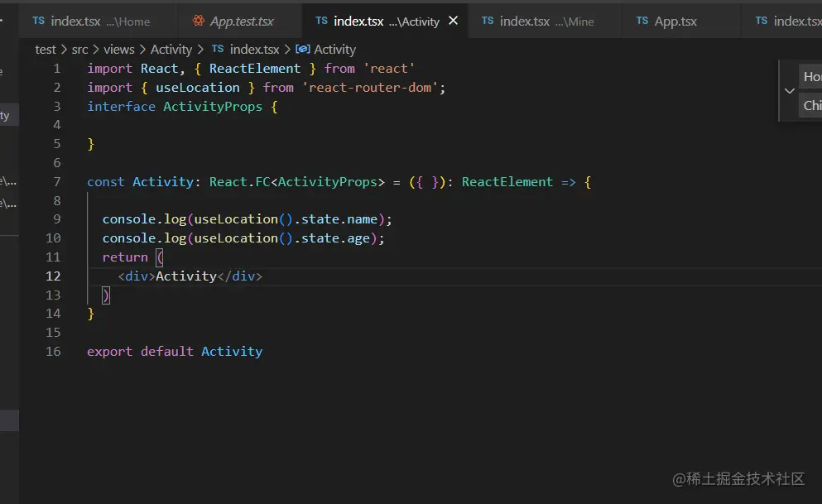Click the React test icon on App.test.tsx tab
Viewport: 822px width, 504px height.
coord(198,21)
